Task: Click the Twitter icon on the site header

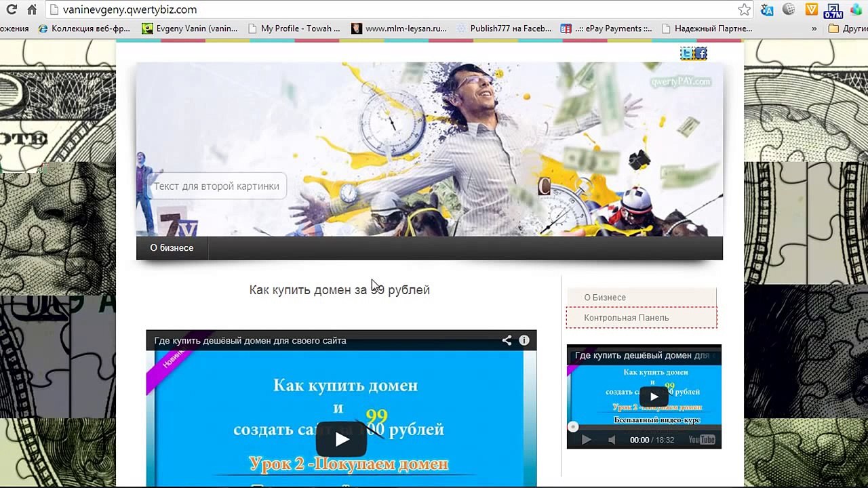Action: pyautogui.click(x=687, y=54)
